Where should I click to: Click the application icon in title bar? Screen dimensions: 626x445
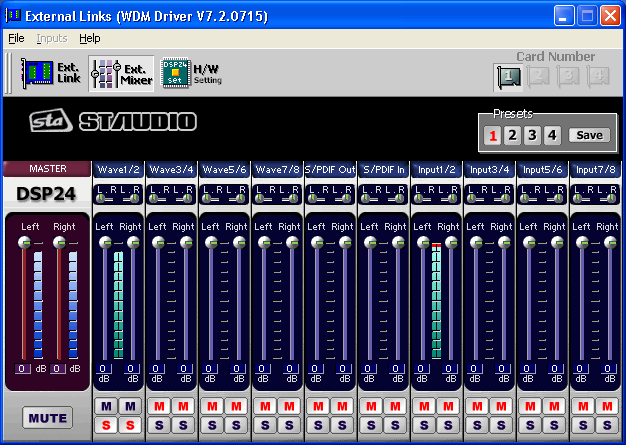click(x=12, y=16)
